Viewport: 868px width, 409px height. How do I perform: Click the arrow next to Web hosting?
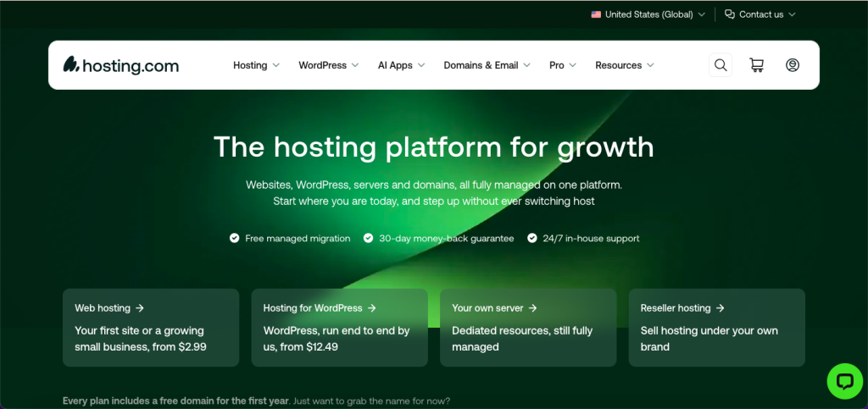coord(140,308)
